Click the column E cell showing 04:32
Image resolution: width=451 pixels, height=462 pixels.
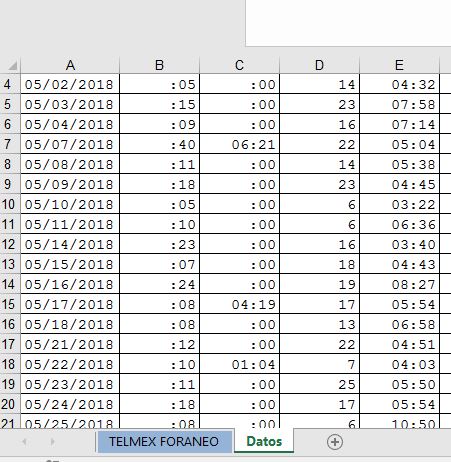tap(399, 84)
